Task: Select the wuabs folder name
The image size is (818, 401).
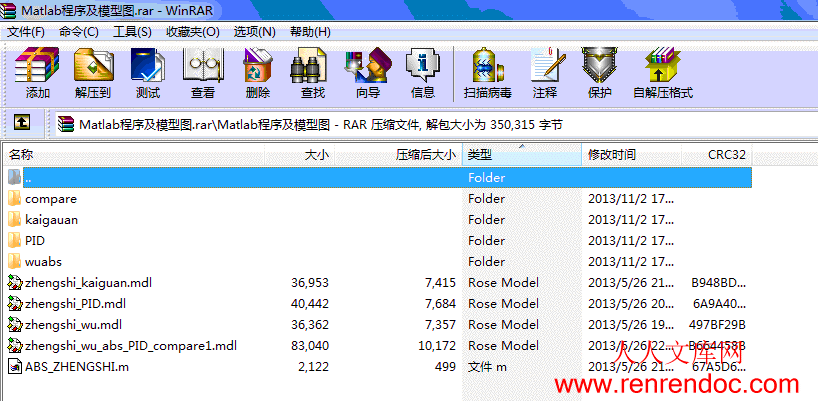Action: (x=43, y=261)
